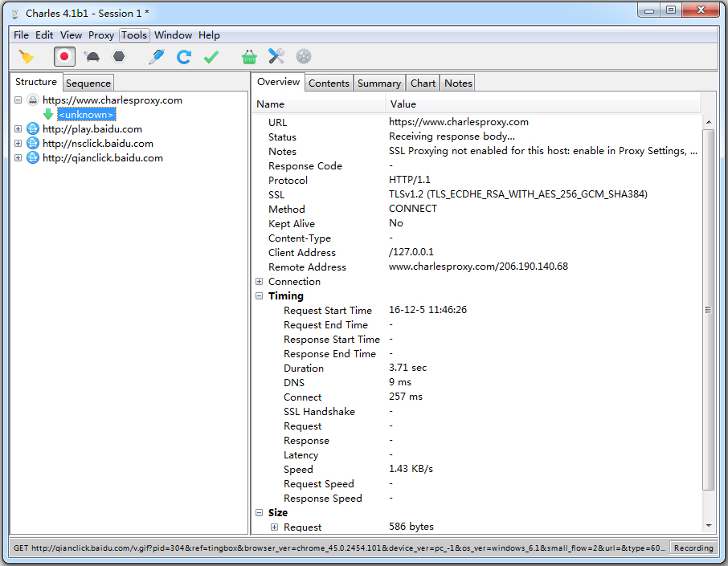Click the blue Repeat arrow icon
This screenshot has width=728, height=566.
coord(184,56)
